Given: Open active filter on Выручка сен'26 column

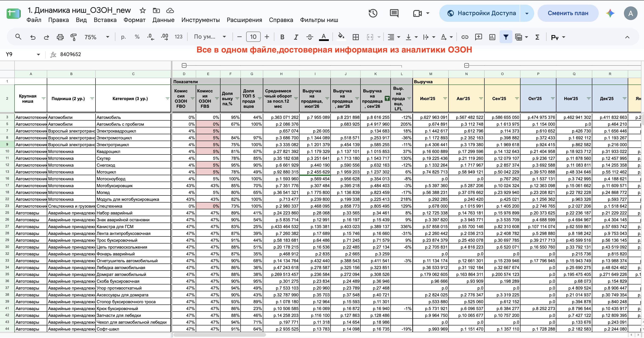Looking at the screenshot, I should point(387,99).
